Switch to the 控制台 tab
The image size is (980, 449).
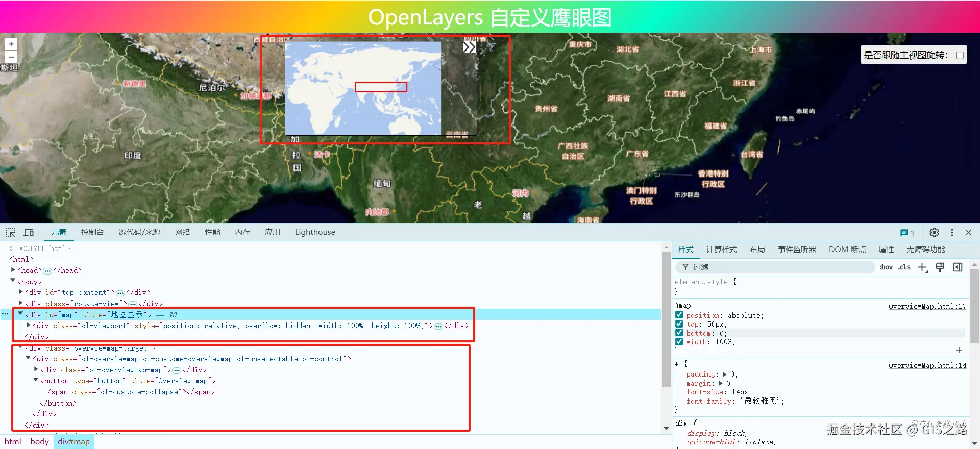[92, 232]
